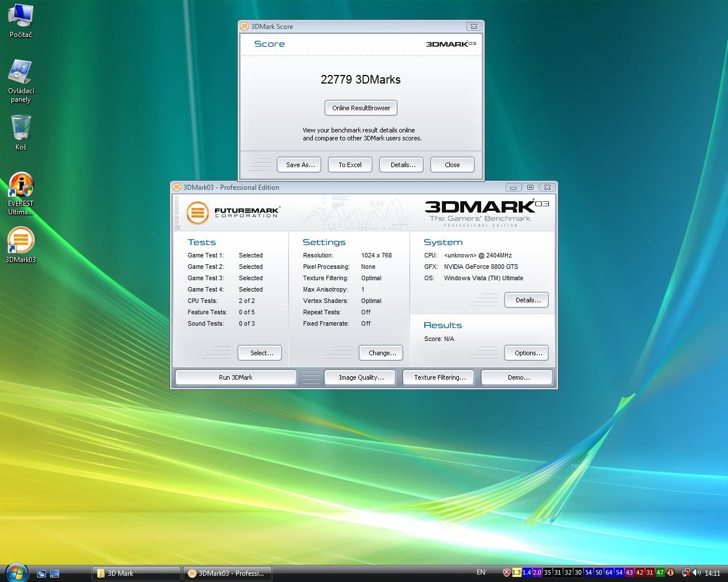Viewport: 728px width, 582px height.
Task: Click the 3DMark Score window title icon
Action: (245, 26)
